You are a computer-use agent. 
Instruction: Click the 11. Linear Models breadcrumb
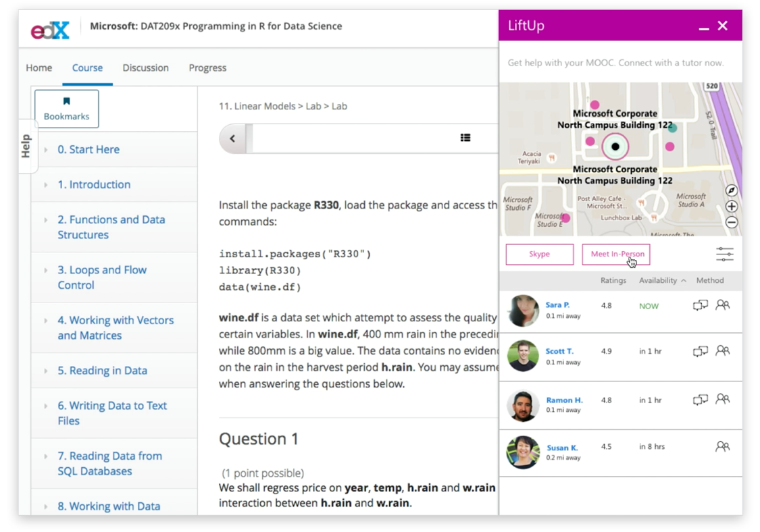[257, 106]
